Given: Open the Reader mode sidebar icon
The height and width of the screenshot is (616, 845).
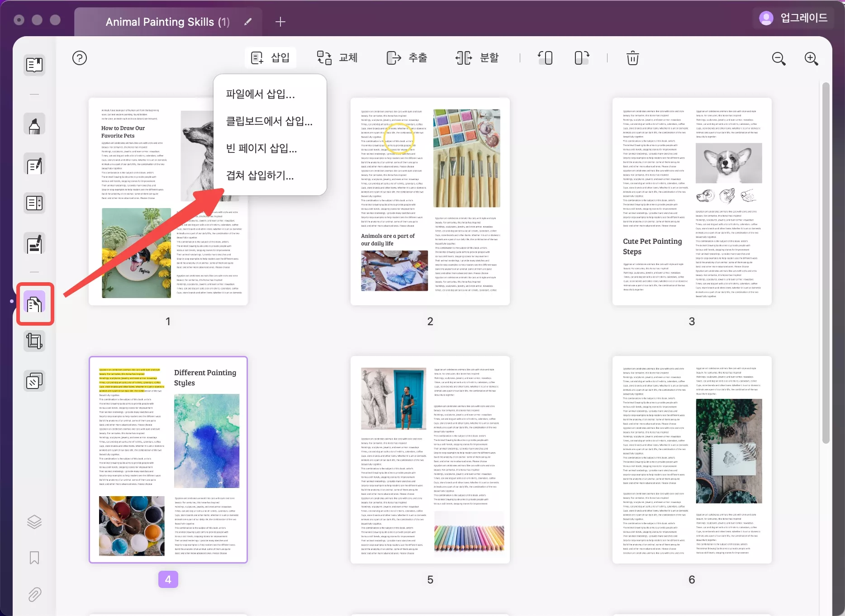Looking at the screenshot, I should point(34,65).
